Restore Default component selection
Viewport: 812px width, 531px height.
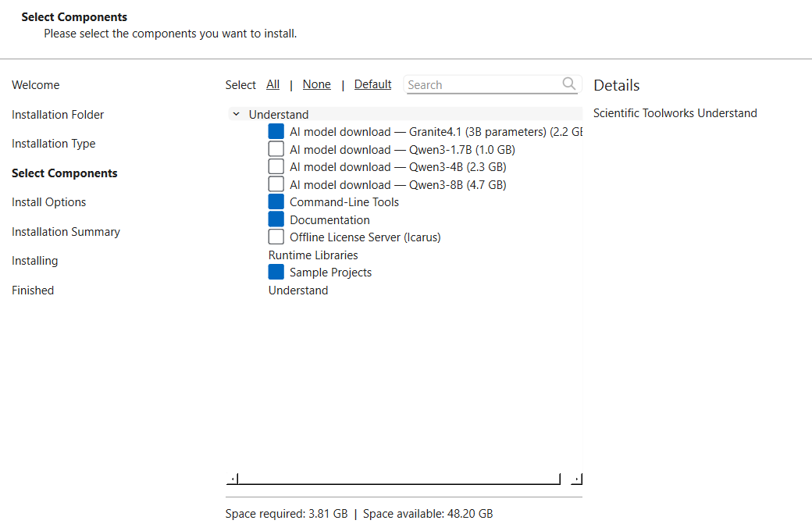(373, 84)
